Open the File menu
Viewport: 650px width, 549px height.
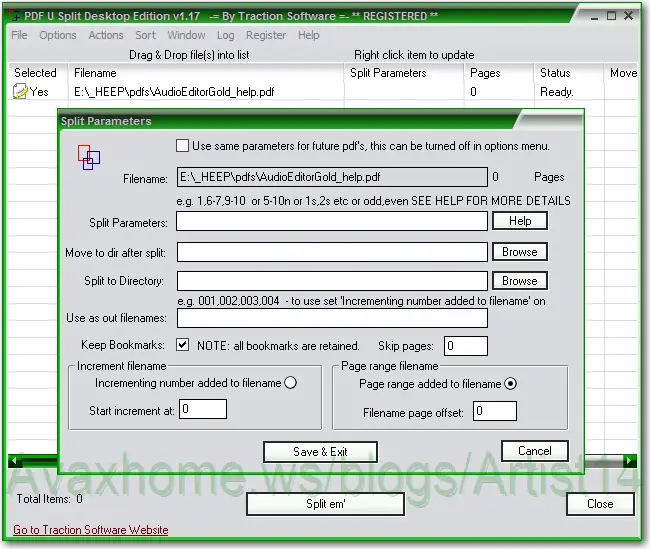(x=19, y=35)
